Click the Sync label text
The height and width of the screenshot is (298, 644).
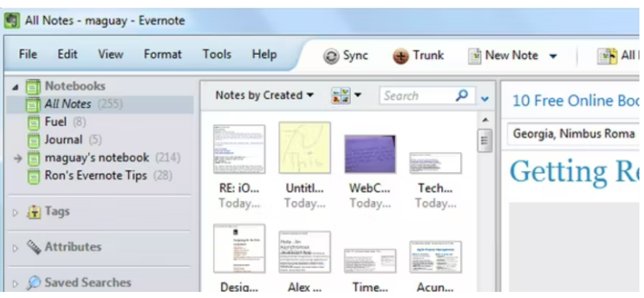point(355,56)
